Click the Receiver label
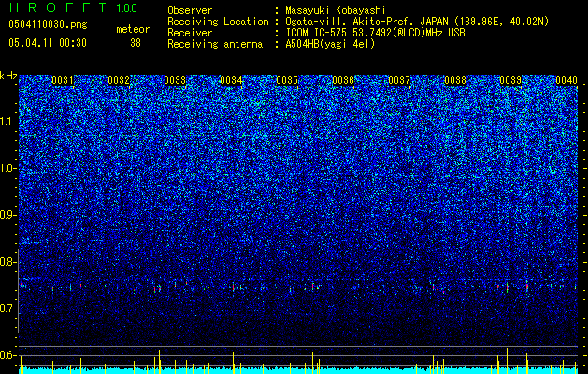 point(190,33)
